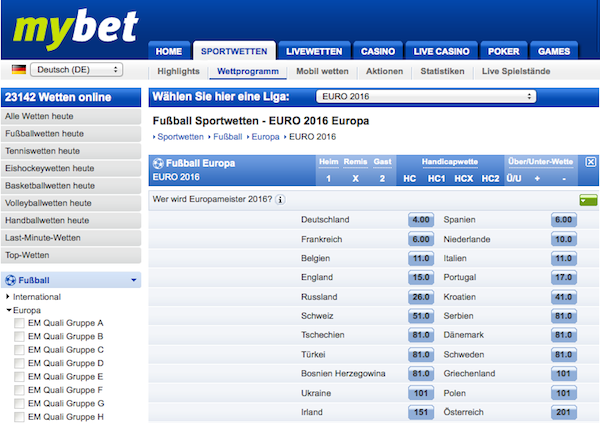Open the LIVEWETTEN tab
This screenshot has width=600, height=423.
[x=314, y=51]
